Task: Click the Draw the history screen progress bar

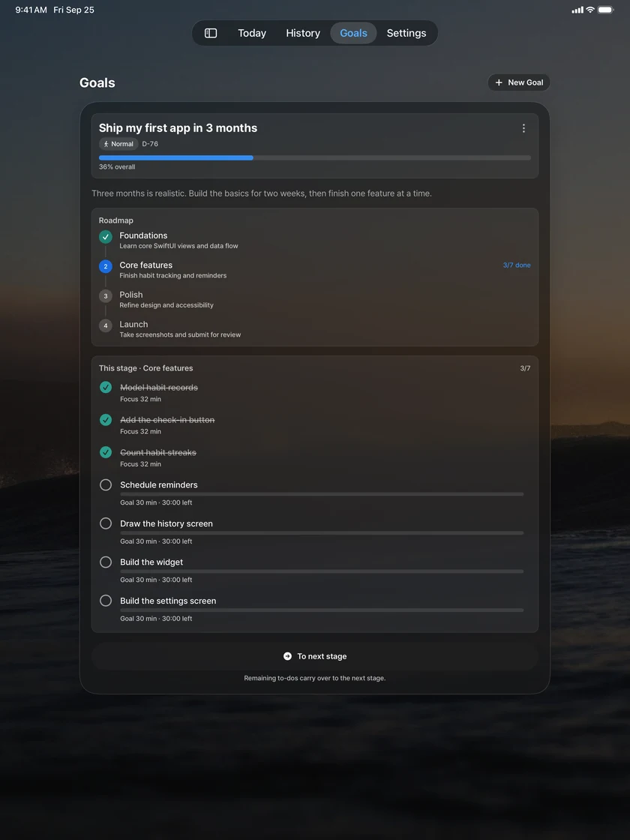Action: coord(322,532)
